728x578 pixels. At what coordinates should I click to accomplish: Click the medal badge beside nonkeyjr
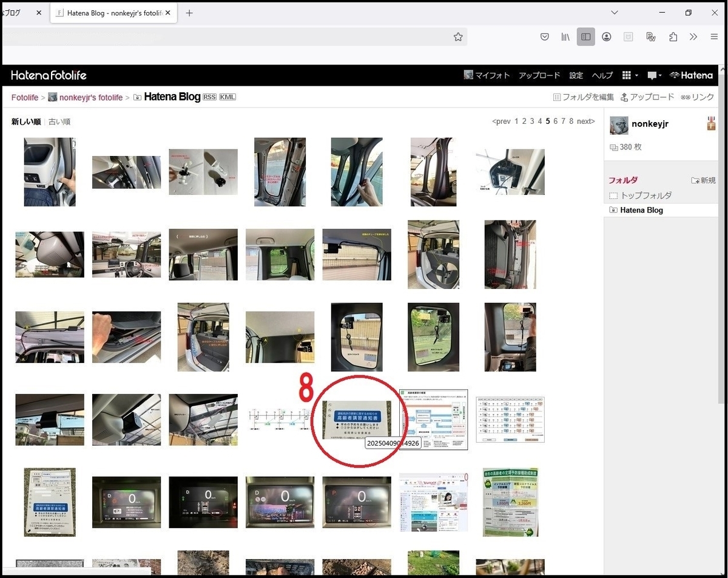coord(711,123)
